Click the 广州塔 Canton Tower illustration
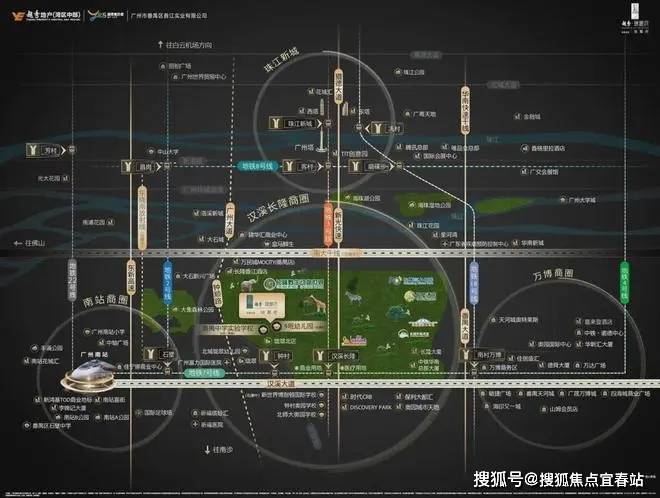The width and height of the screenshot is (660, 498). (321, 139)
